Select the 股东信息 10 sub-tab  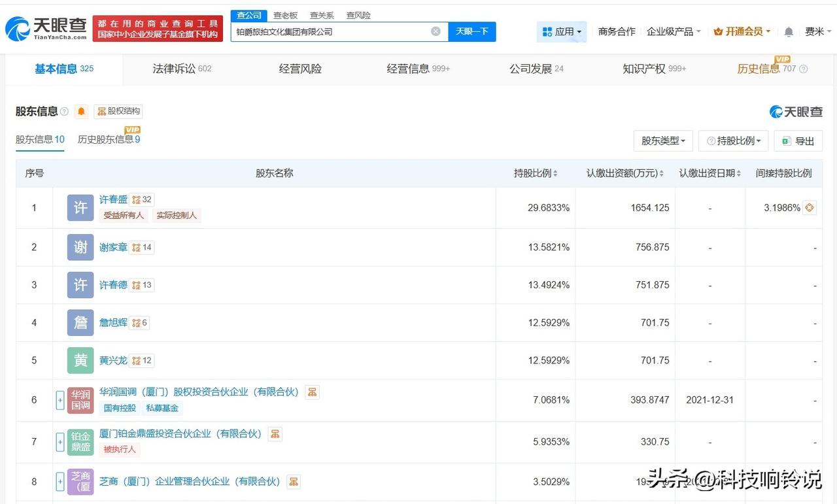[x=40, y=139]
